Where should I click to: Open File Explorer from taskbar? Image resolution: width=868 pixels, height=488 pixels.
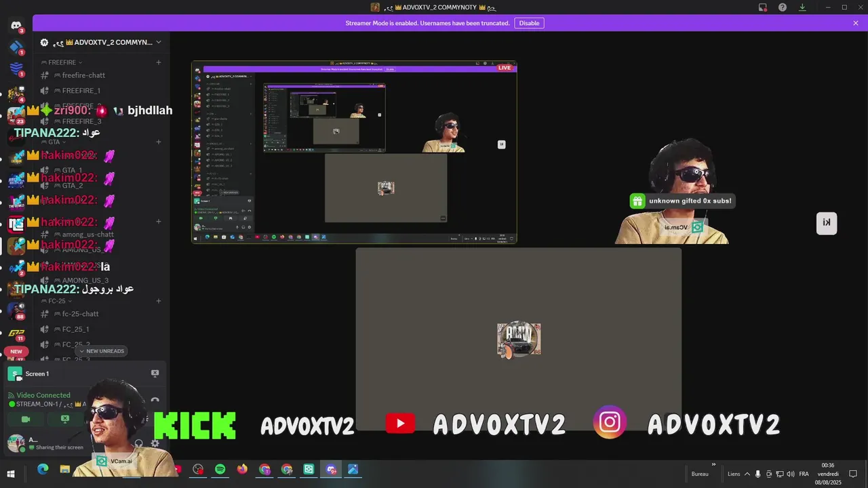pos(64,469)
